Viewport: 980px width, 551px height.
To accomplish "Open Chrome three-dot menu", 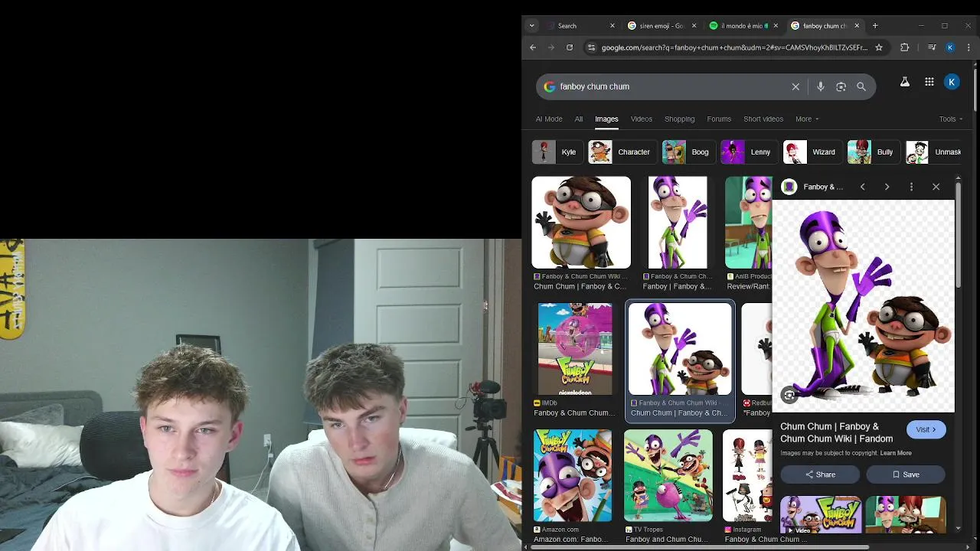I will pyautogui.click(x=969, y=47).
